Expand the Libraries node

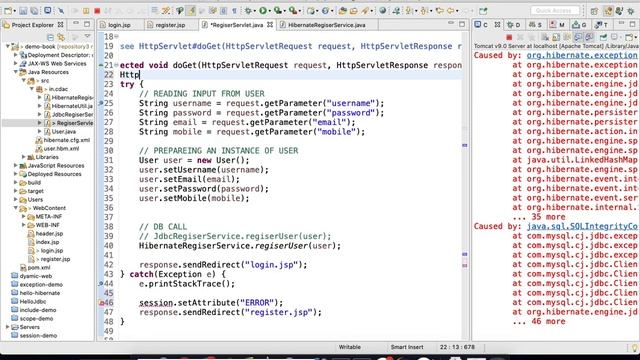pyautogui.click(x=24, y=157)
